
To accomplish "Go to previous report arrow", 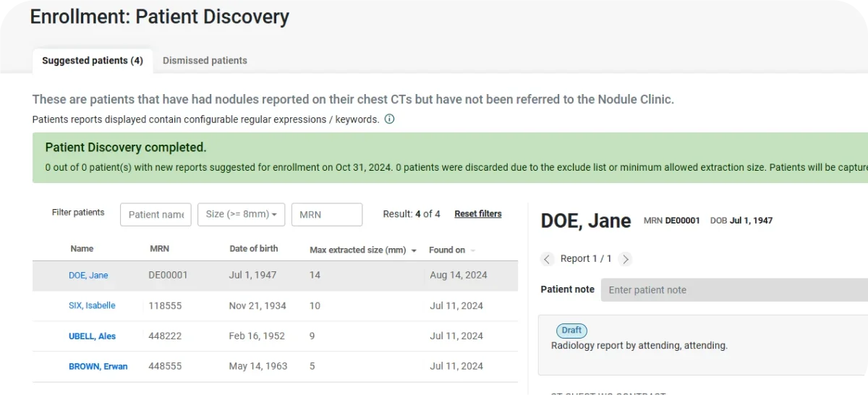I will [x=547, y=259].
